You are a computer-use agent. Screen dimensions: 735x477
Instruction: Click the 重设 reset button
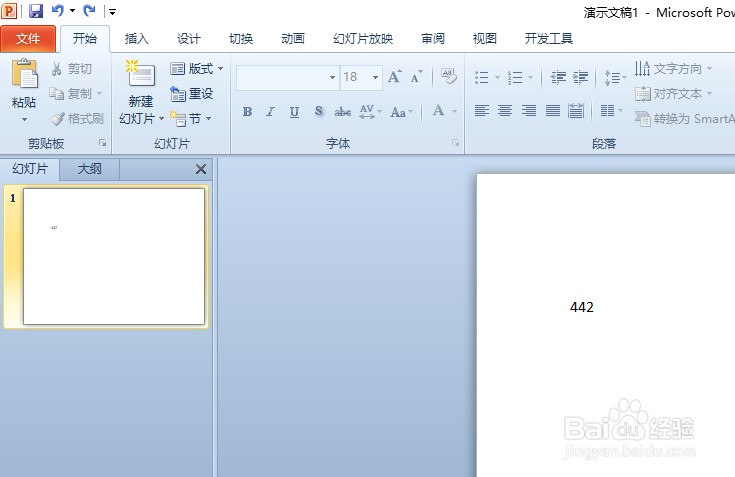pos(191,94)
